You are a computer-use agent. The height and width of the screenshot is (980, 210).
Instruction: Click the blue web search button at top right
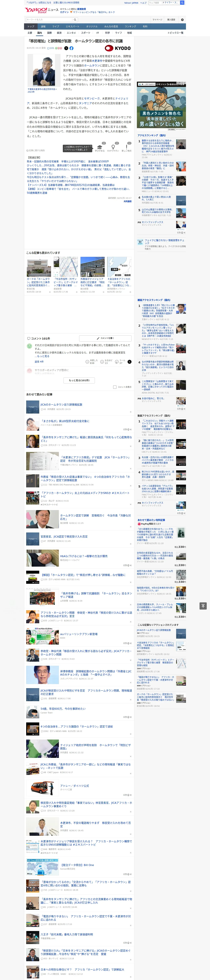tap(183, 3)
